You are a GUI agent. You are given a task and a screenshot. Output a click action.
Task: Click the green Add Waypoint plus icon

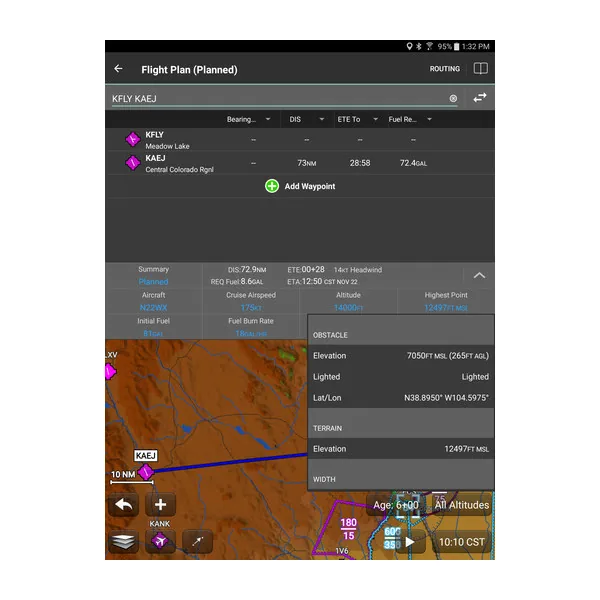[x=272, y=186]
